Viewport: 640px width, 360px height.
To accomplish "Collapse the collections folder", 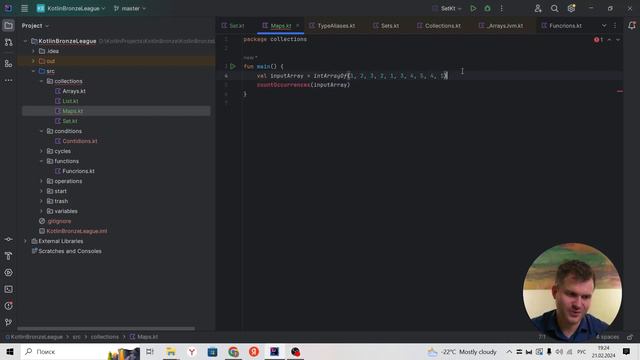I will click(x=41, y=81).
